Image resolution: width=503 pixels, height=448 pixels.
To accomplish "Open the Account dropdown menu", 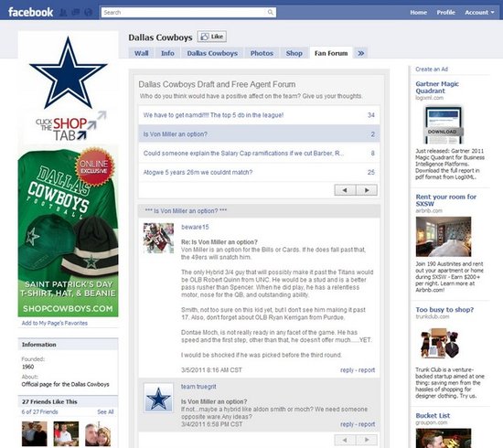I will click(479, 13).
